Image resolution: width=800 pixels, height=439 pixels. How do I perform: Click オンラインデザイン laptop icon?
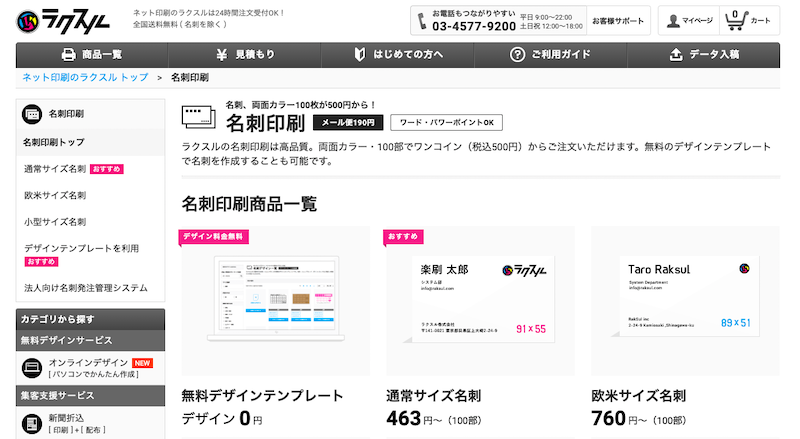coord(32,368)
